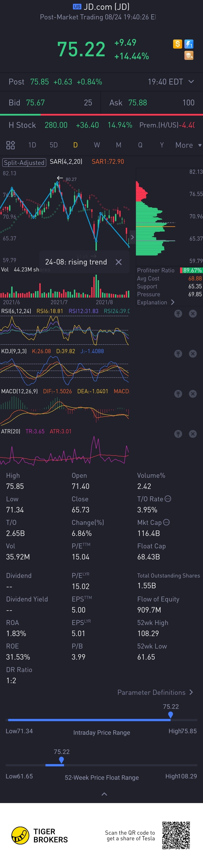Image resolution: width=203 pixels, height=868 pixels.
Task: Tap the Pressure 69.85 value
Action: 195,294
